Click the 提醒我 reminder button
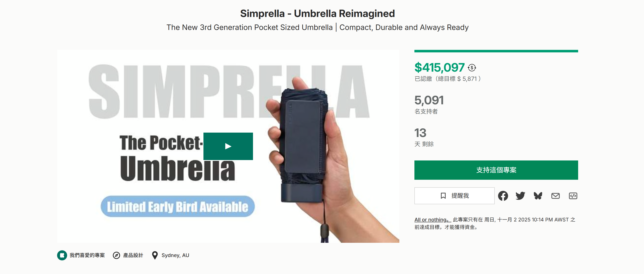Viewport: 644px width, 274px height. 454,196
